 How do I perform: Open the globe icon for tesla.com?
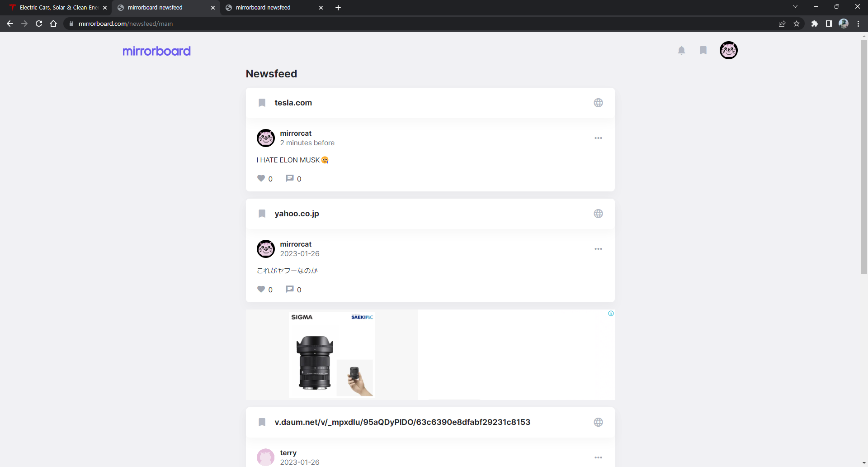pos(598,103)
